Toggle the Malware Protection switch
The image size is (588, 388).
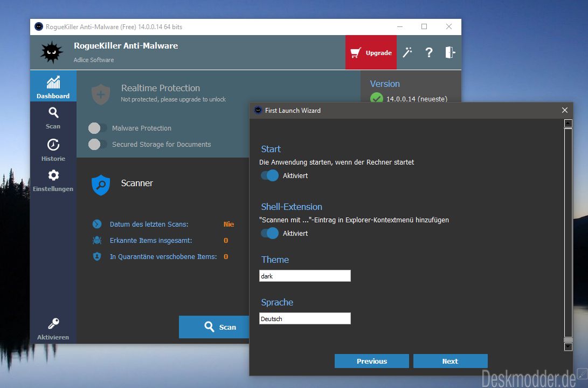98,128
